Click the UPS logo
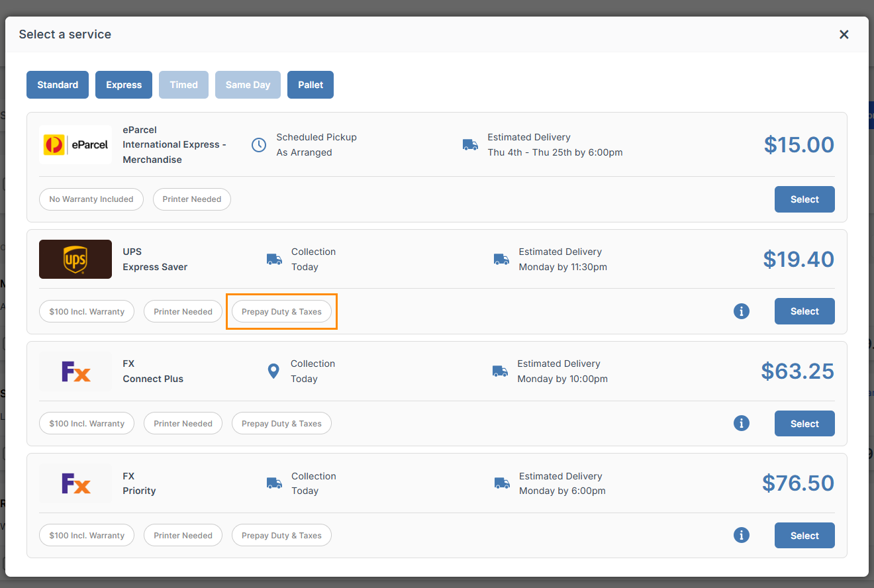 (x=75, y=259)
